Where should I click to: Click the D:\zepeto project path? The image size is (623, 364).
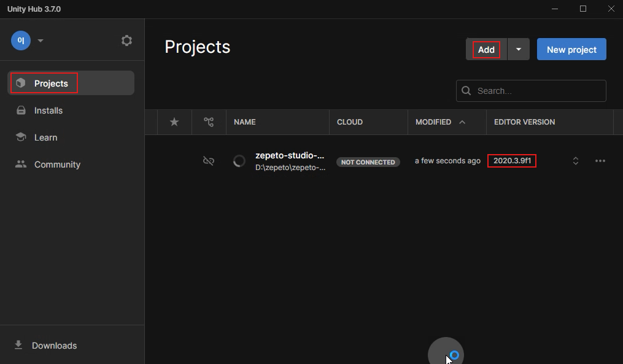[290, 168]
